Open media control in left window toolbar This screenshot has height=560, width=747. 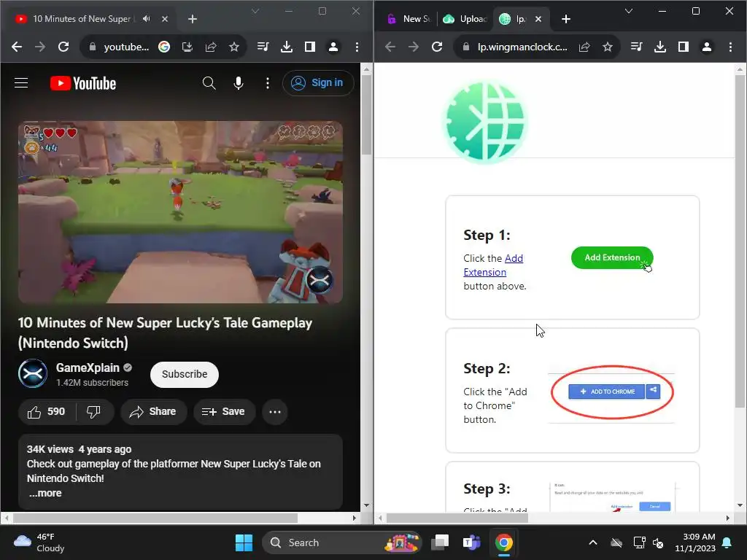coord(263,47)
